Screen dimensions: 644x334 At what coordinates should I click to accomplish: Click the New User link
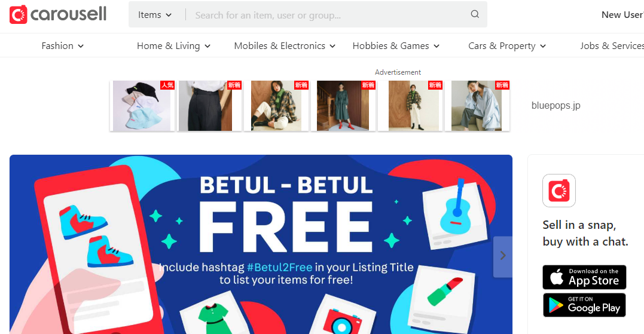622,15
